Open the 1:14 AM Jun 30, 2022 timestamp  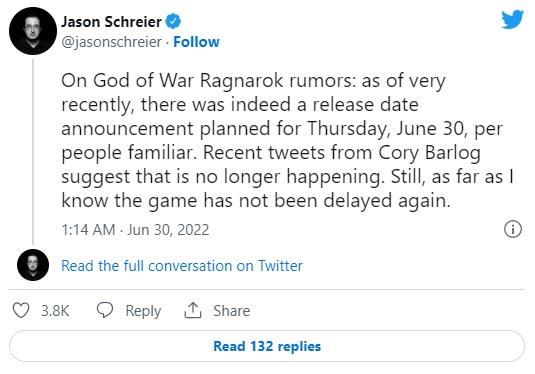tap(135, 230)
